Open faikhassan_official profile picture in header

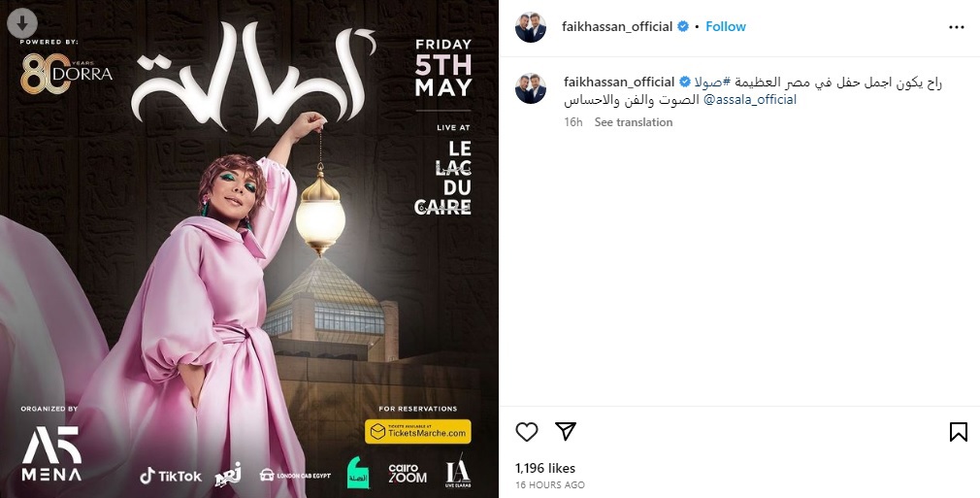pyautogui.click(x=531, y=27)
